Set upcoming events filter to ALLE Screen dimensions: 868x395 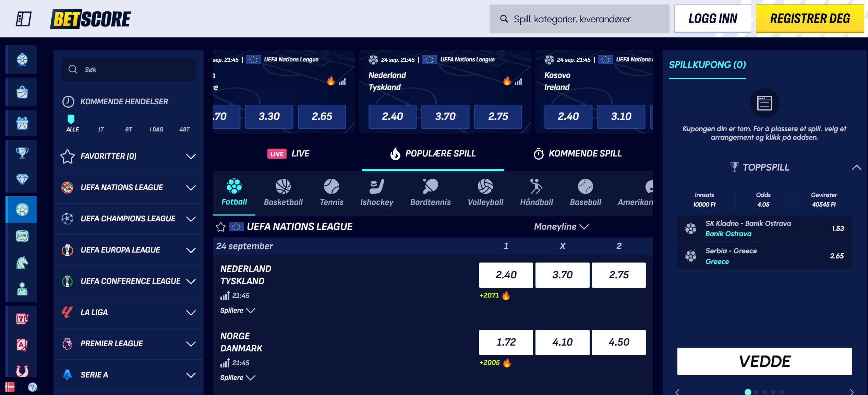72,129
